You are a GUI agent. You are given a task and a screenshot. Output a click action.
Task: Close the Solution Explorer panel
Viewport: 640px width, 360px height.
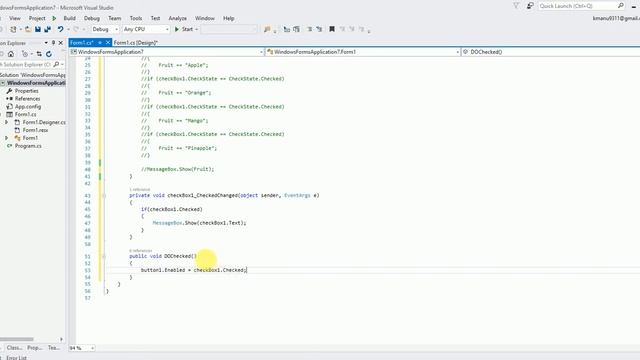61,43
